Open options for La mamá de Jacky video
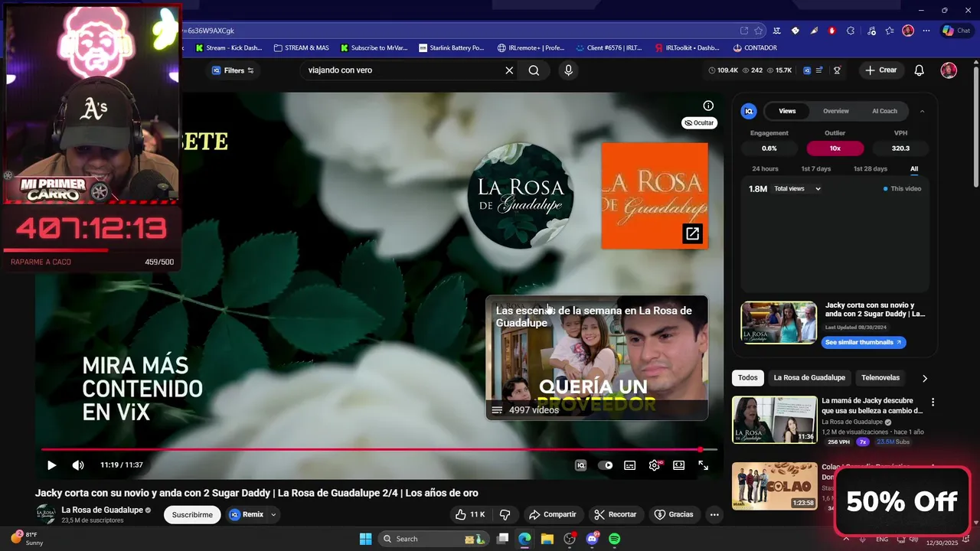The width and height of the screenshot is (980, 551). coord(933,402)
